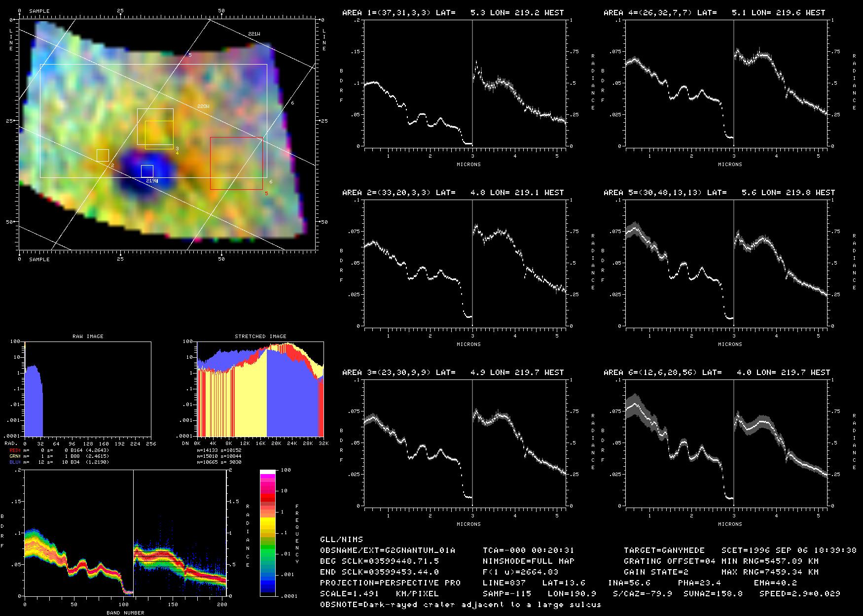Select the stretched image histogram plot
This screenshot has width=863, height=616.
[260, 389]
